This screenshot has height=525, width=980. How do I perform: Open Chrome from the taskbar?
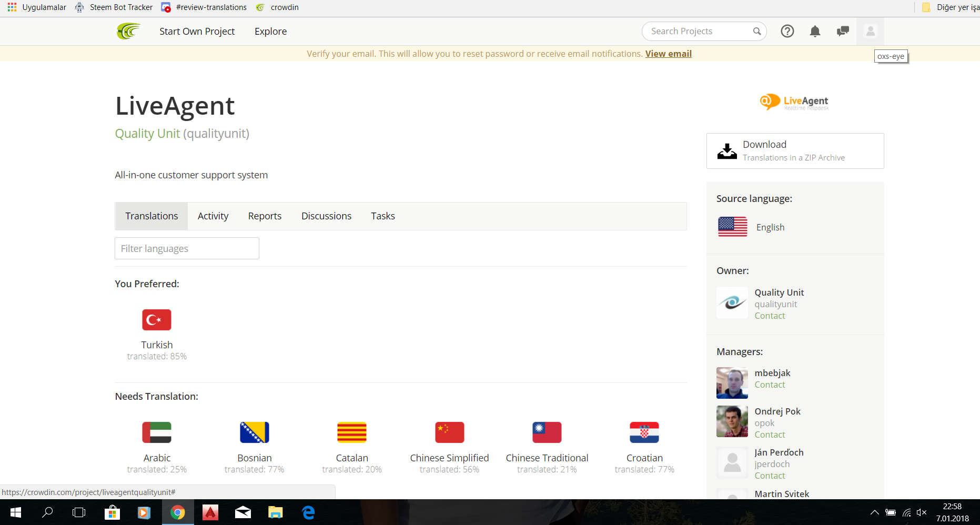[x=178, y=512]
